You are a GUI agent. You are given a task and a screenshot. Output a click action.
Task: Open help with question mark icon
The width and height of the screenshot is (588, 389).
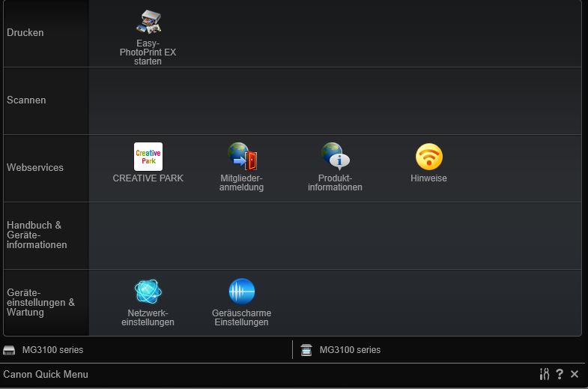pyautogui.click(x=560, y=374)
